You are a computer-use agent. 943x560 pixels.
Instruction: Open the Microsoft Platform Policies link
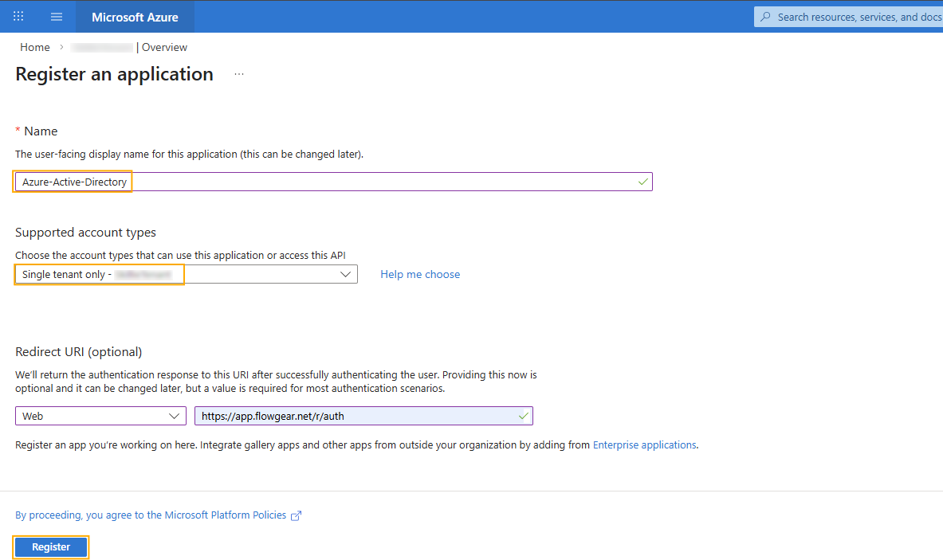click(x=151, y=515)
